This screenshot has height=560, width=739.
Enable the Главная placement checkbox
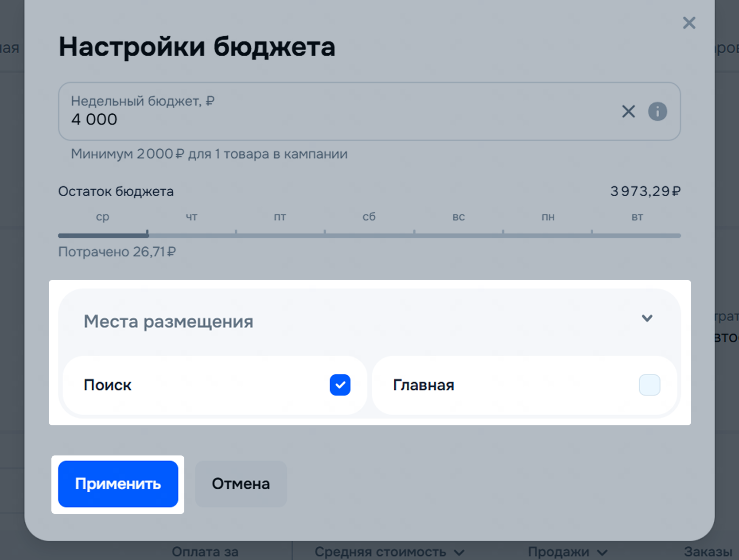point(649,385)
